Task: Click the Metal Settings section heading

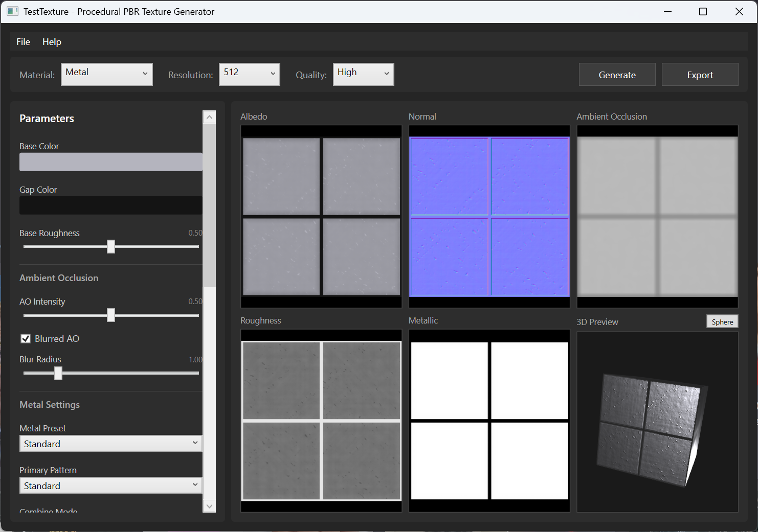Action: pyautogui.click(x=50, y=405)
